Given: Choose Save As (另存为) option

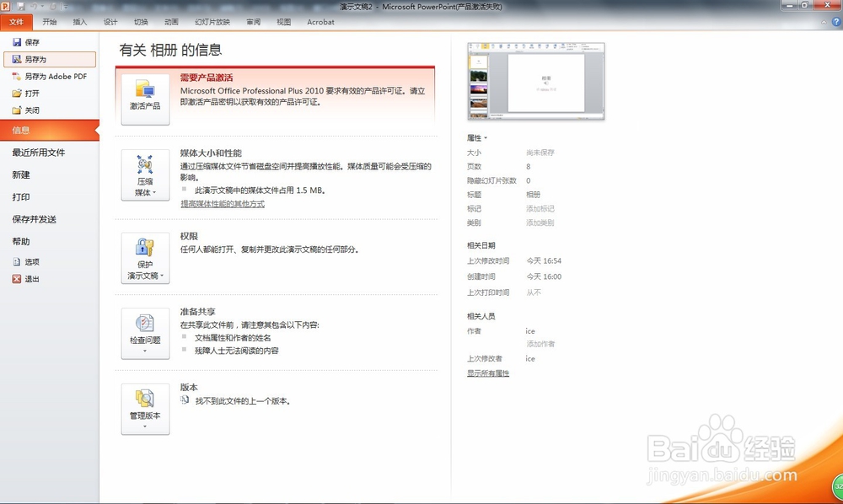Looking at the screenshot, I should click(50, 59).
